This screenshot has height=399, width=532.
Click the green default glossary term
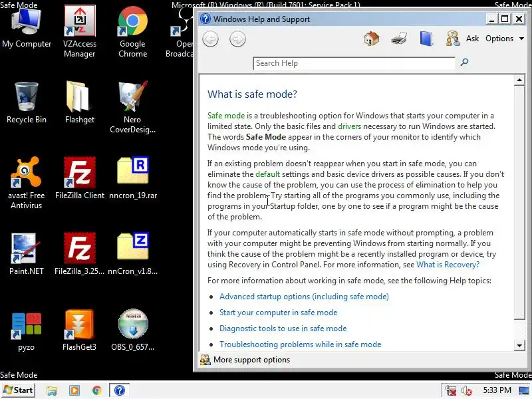268,174
